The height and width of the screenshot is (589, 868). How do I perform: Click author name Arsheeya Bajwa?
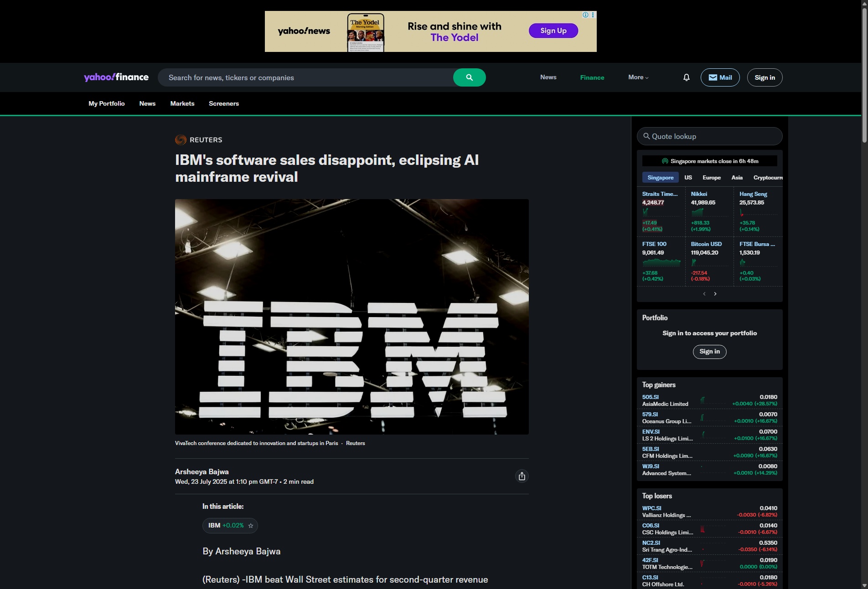202,472
